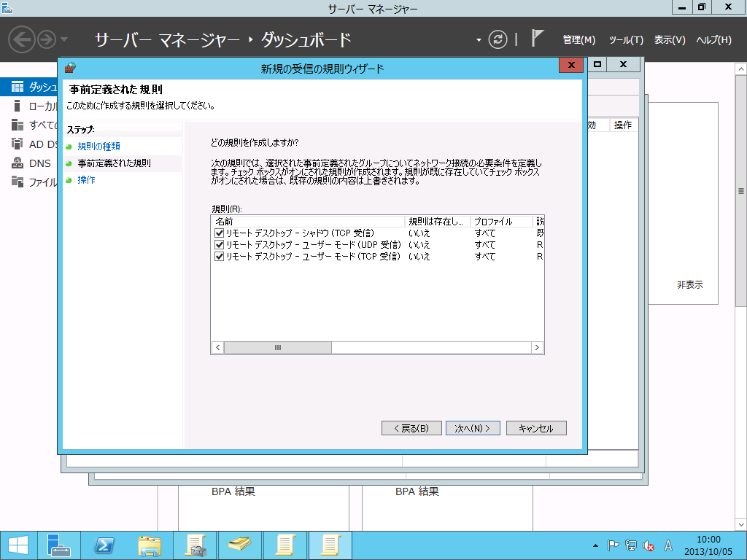The image size is (747, 560).
Task: Click the 操作 column header in background window
Action: point(623,125)
